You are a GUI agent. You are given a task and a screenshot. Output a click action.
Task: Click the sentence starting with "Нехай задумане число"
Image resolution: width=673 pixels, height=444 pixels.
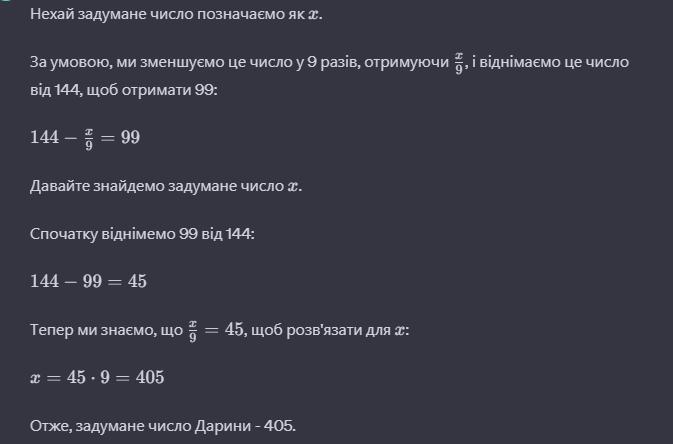tap(176, 14)
